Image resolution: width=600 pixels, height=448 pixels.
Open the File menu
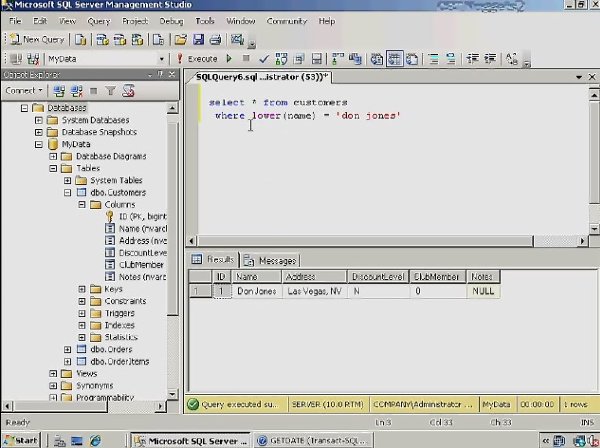(x=15, y=21)
